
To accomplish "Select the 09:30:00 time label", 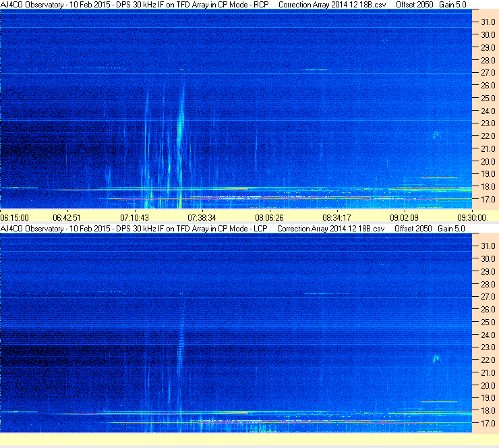I will tap(471, 218).
